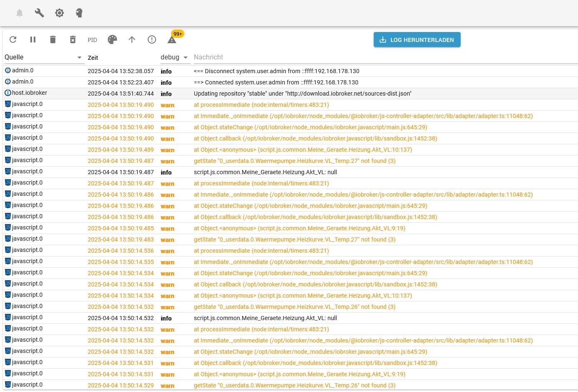Click LOG HERUNTERLADEN button
578x392 pixels.
[x=417, y=40]
